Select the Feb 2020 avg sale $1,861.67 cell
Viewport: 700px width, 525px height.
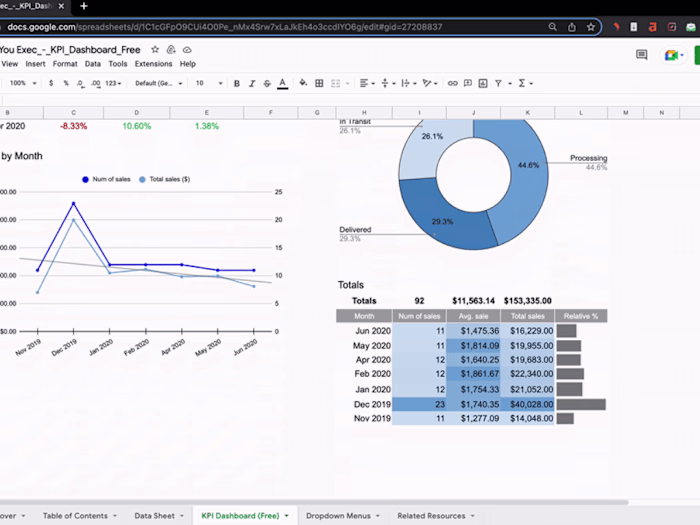point(473,374)
